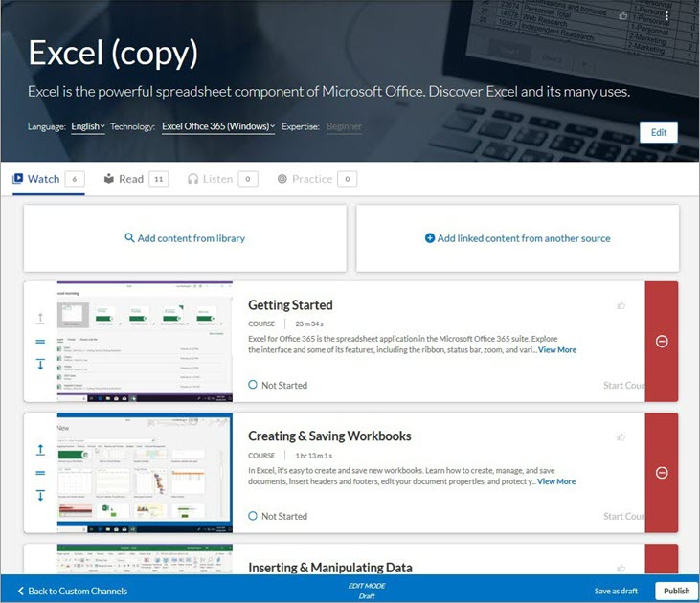Remove Creating & Saving Workbooks with minus icon
The height and width of the screenshot is (603, 700).
pos(661,473)
